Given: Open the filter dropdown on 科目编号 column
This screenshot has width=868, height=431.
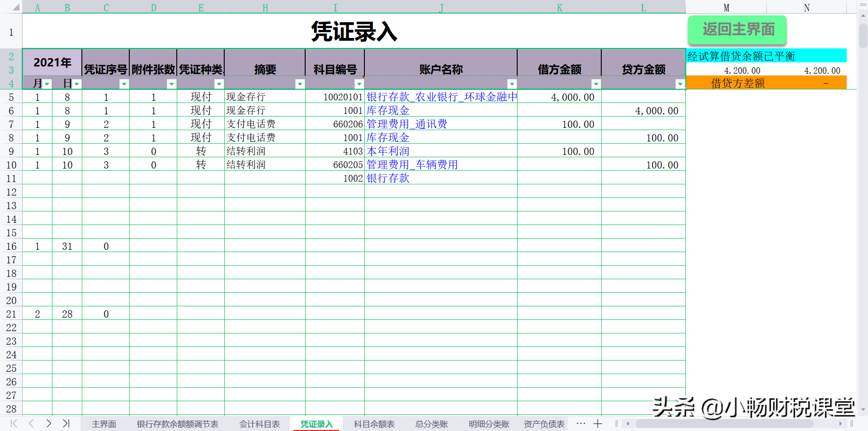Looking at the screenshot, I should click(x=359, y=84).
